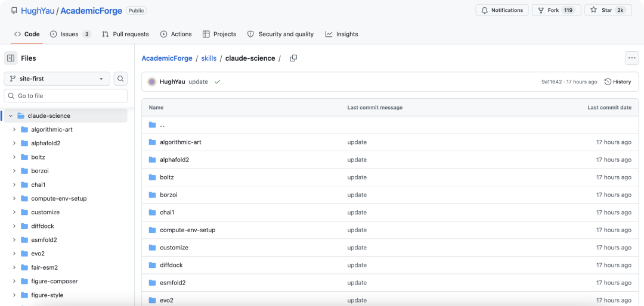
Task: Click the search icon beside the branch selector
Action: pyautogui.click(x=120, y=79)
